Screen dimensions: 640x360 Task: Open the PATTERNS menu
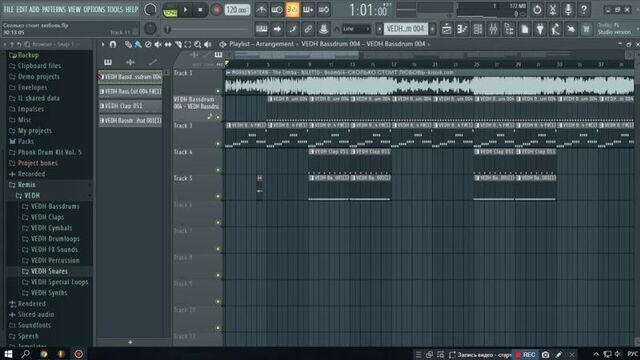click(x=53, y=9)
